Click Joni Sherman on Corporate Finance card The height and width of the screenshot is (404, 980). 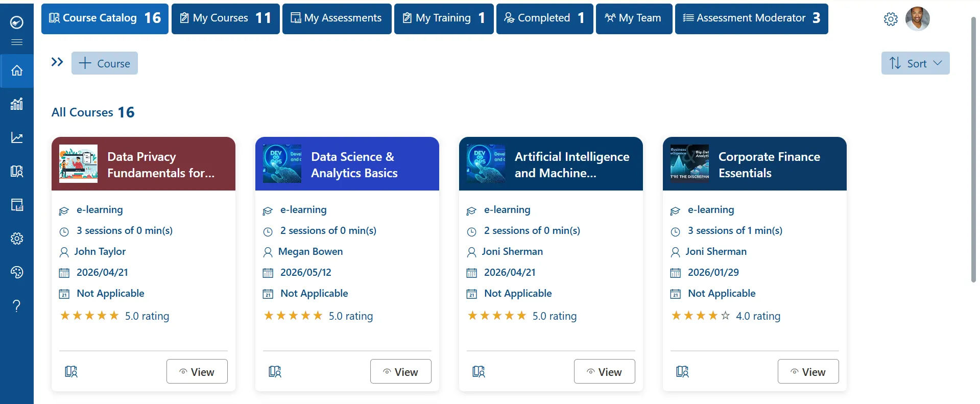[x=716, y=252]
